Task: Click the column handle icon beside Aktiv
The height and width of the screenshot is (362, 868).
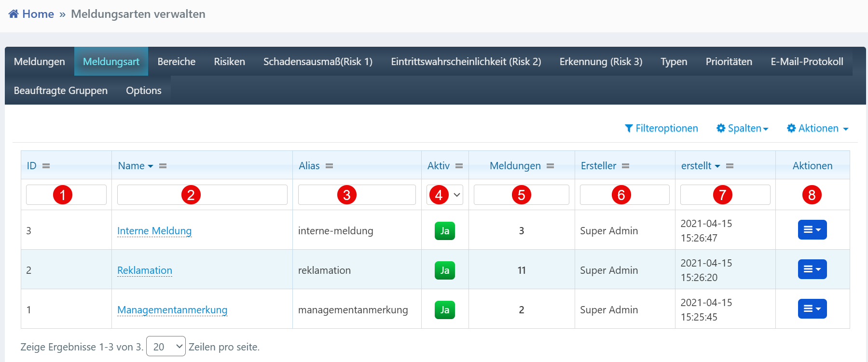Action: (459, 166)
